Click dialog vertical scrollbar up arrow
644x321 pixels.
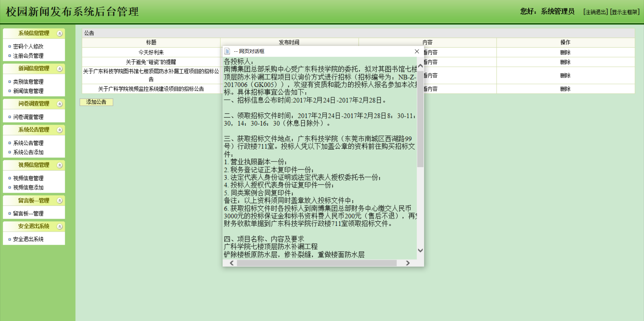pyautogui.click(x=420, y=66)
